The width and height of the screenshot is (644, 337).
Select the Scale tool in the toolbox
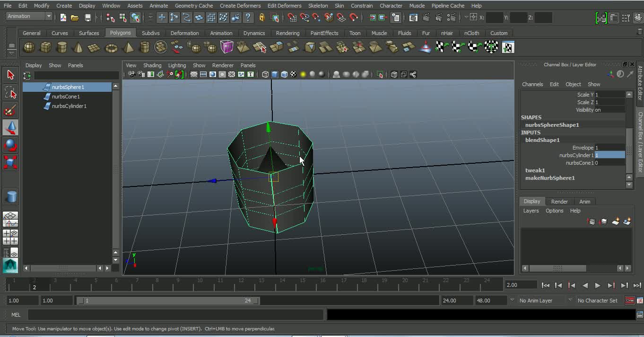pyautogui.click(x=10, y=162)
